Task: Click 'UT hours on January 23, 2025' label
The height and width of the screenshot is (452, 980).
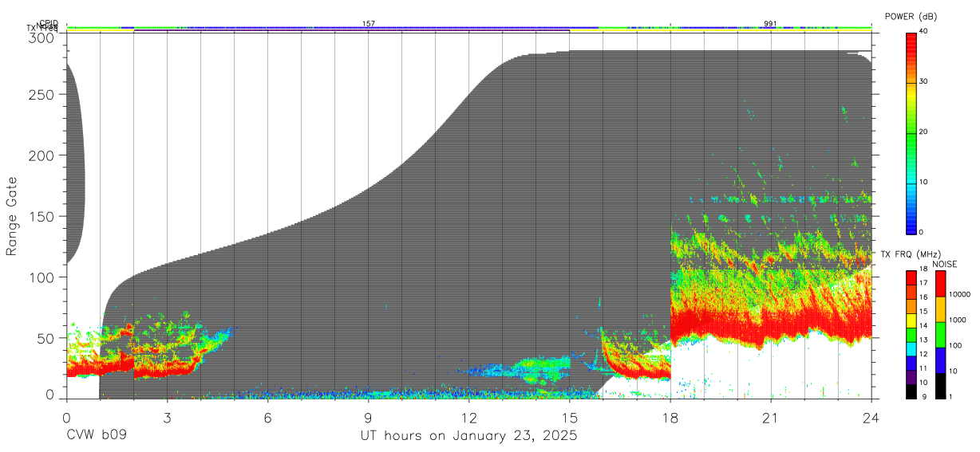Action: coord(468,436)
